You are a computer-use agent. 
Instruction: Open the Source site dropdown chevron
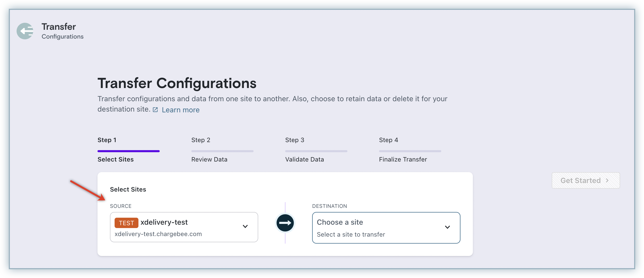coord(245,226)
